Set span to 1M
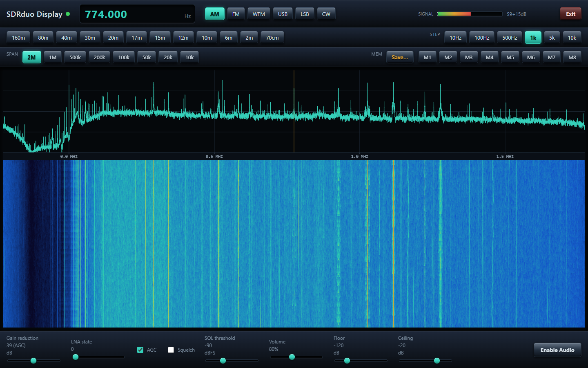This screenshot has height=368, width=588. tap(53, 57)
